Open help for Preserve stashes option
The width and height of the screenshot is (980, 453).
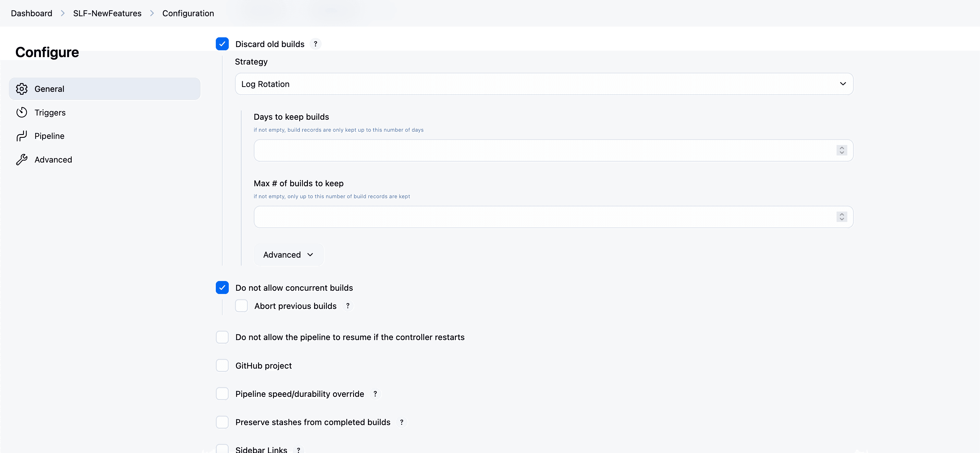click(x=401, y=422)
